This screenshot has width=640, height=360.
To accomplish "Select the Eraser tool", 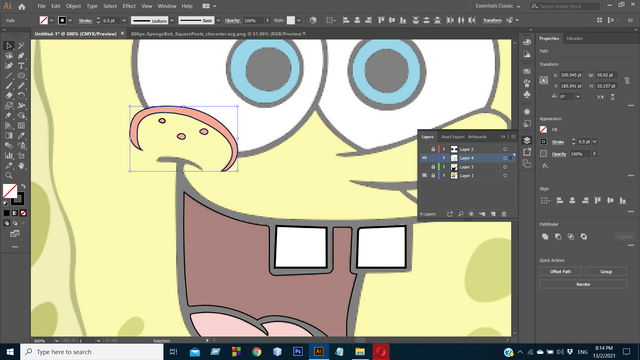I will [x=9, y=96].
